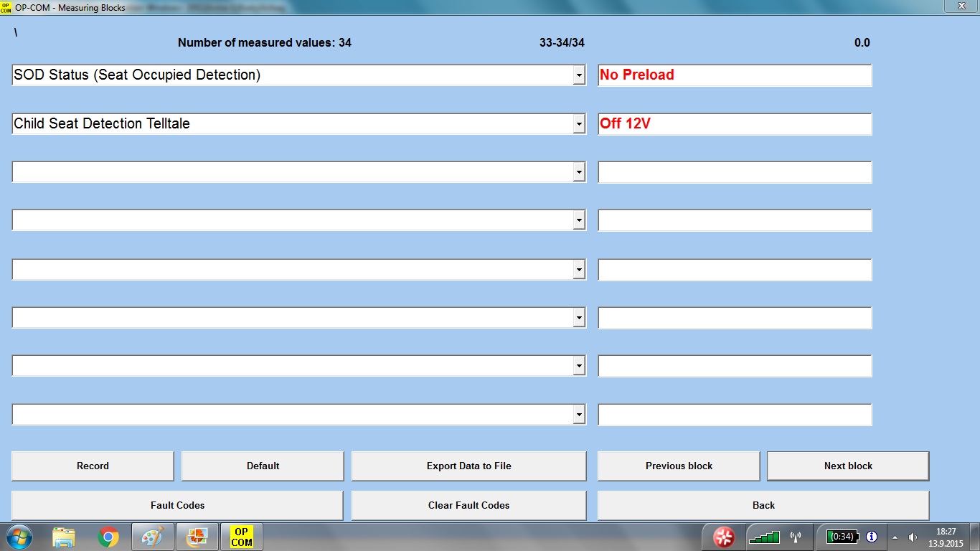Click the red round tray icon
Image resolution: width=980 pixels, height=551 pixels.
point(724,537)
